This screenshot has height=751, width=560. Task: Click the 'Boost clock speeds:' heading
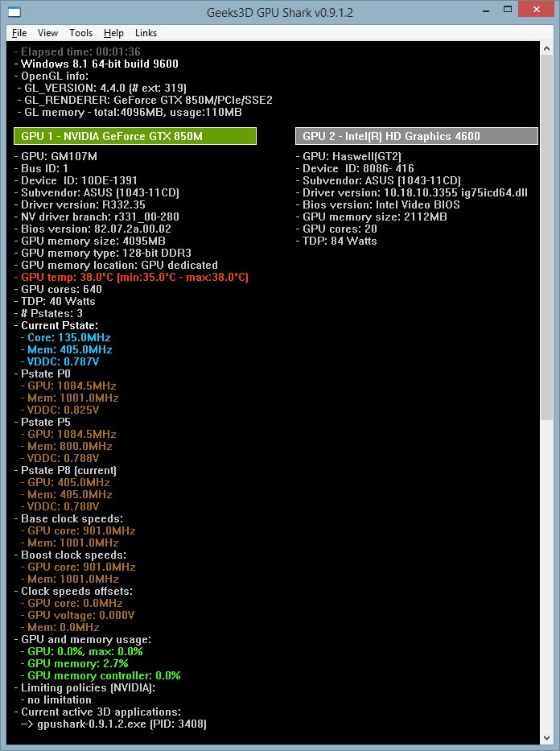[70, 555]
